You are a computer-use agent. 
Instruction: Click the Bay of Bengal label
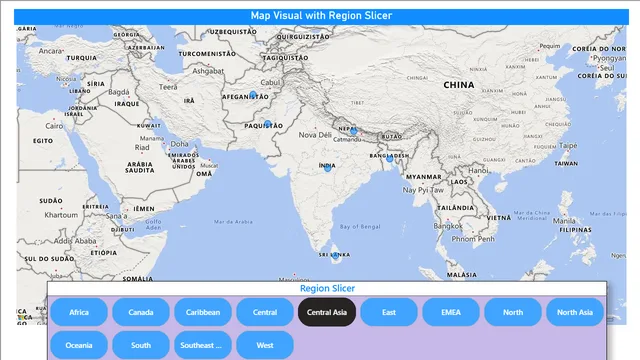click(x=360, y=227)
